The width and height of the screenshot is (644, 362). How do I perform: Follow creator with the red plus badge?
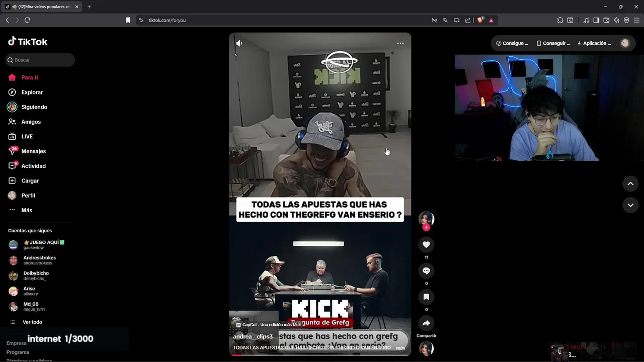click(426, 227)
